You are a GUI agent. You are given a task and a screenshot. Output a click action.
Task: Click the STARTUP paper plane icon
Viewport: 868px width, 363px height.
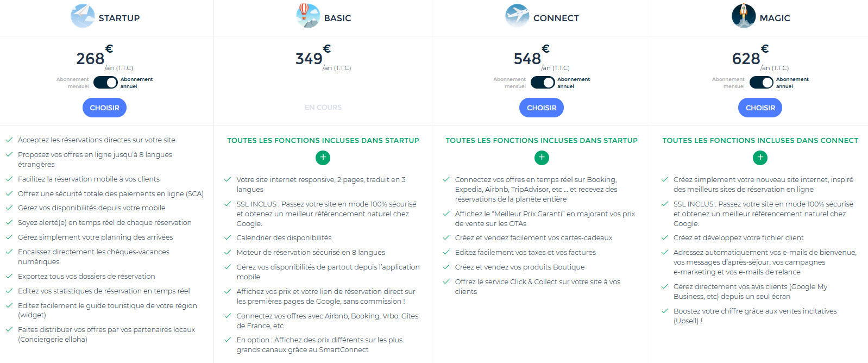(x=83, y=16)
